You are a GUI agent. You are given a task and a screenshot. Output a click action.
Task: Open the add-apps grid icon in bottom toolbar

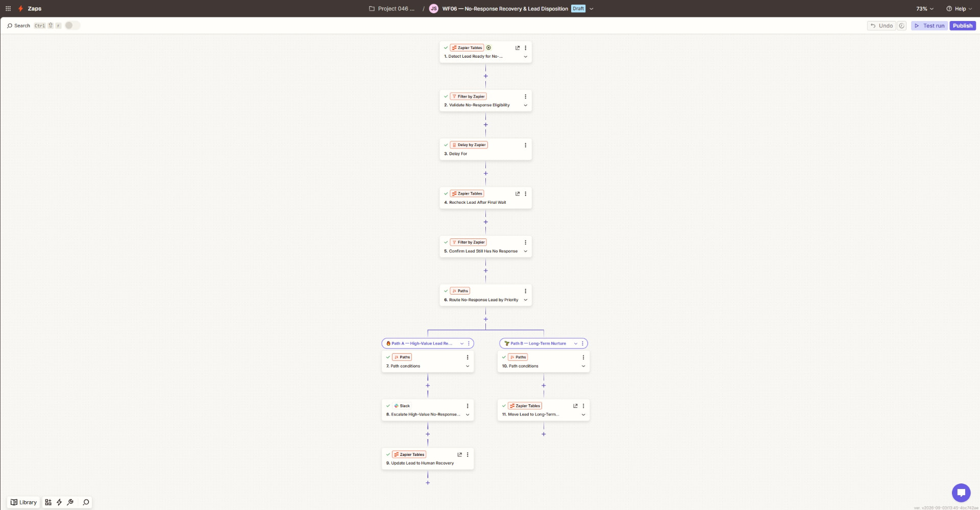coord(48,502)
